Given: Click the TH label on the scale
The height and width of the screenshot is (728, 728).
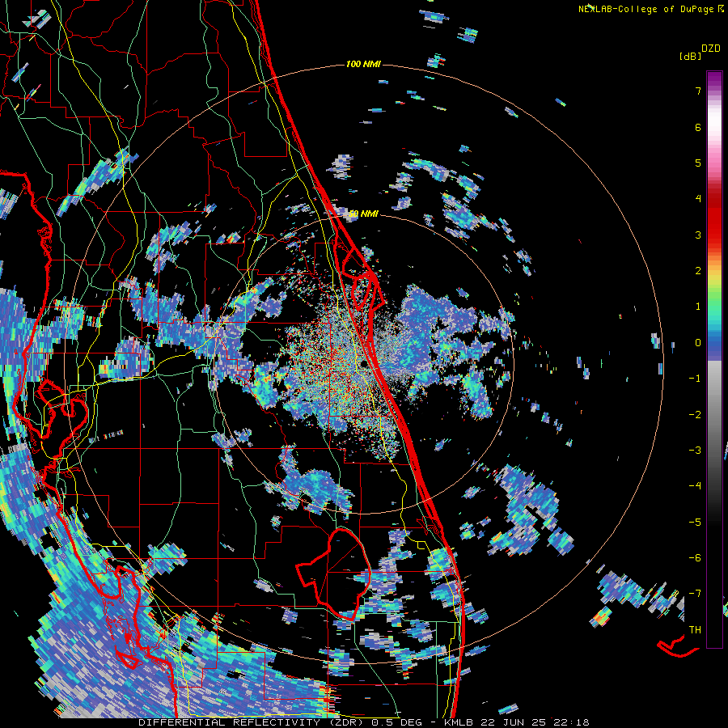Looking at the screenshot, I should pos(695,630).
